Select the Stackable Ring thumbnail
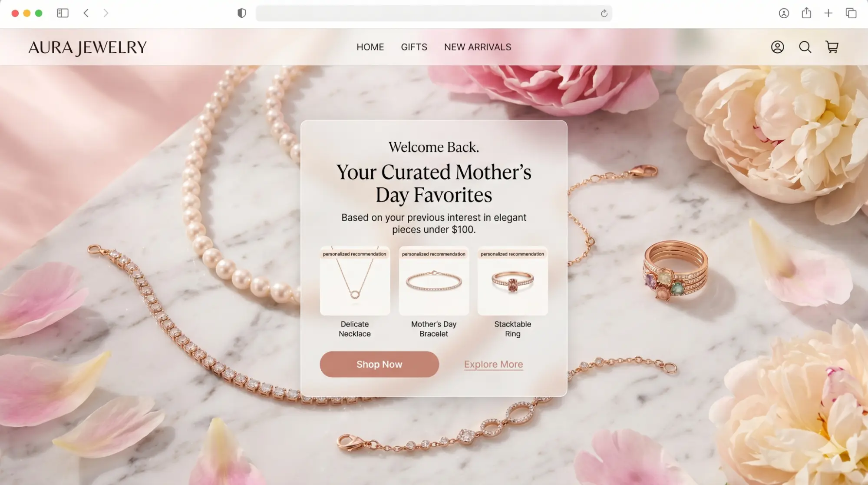Viewport: 868px width, 485px height. (512, 281)
